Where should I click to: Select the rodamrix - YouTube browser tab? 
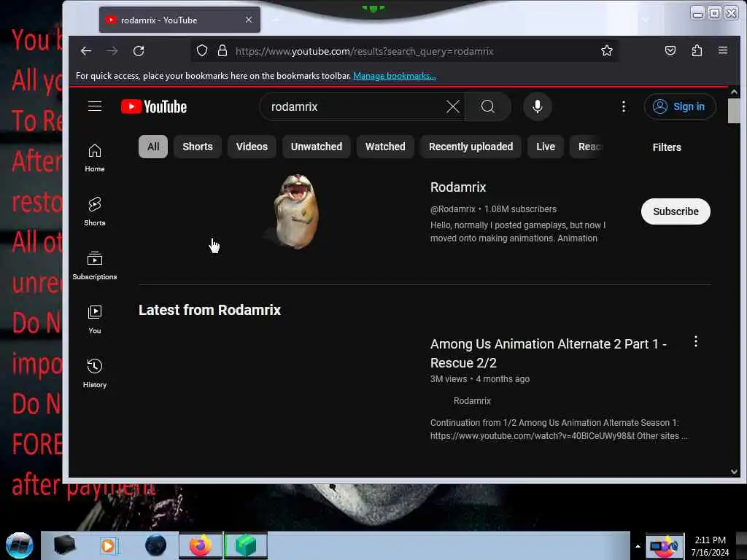tap(179, 20)
